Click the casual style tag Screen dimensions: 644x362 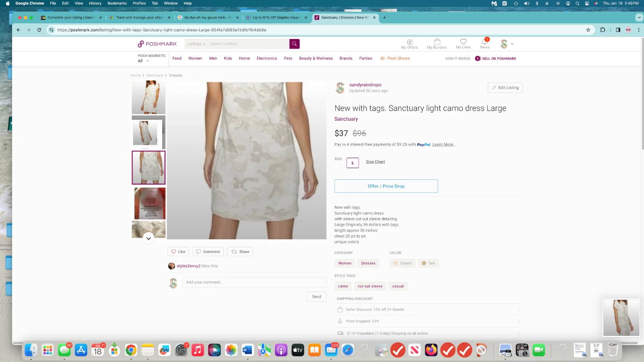point(398,286)
